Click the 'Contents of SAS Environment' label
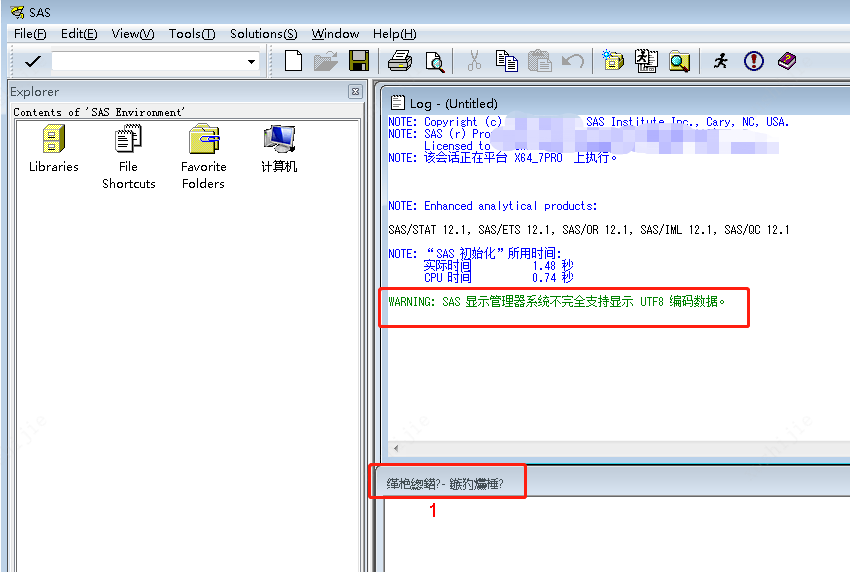This screenshot has height=572, width=850. (x=99, y=112)
